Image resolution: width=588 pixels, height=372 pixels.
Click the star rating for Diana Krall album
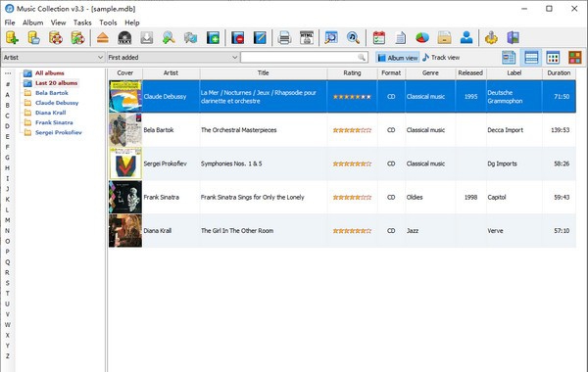click(352, 231)
